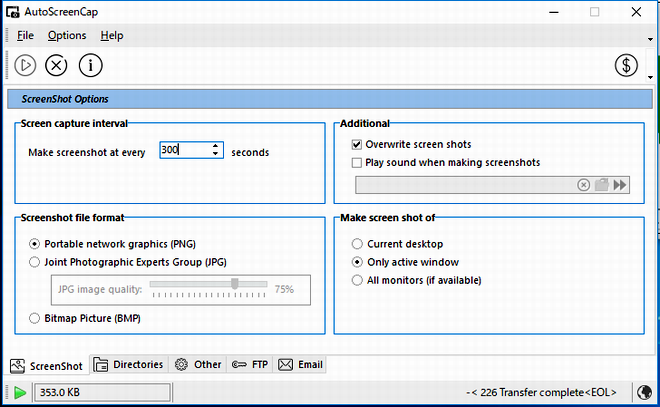The width and height of the screenshot is (660, 407).
Task: Minimize the AutoScreenCap window
Action: pos(554,12)
